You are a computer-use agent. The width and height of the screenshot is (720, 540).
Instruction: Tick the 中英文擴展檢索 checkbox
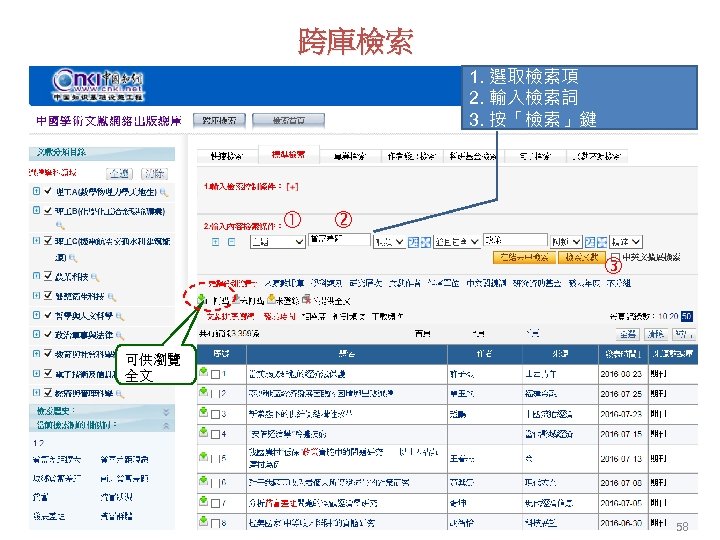pos(616,257)
